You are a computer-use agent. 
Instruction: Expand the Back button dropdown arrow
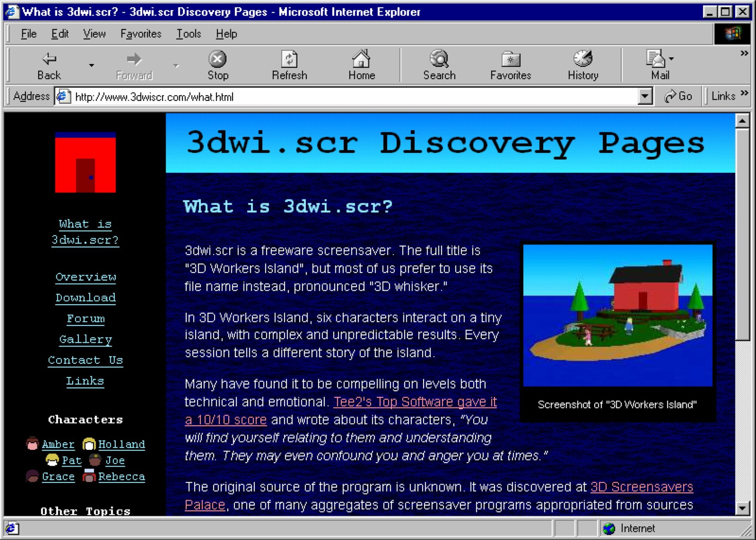(x=91, y=65)
